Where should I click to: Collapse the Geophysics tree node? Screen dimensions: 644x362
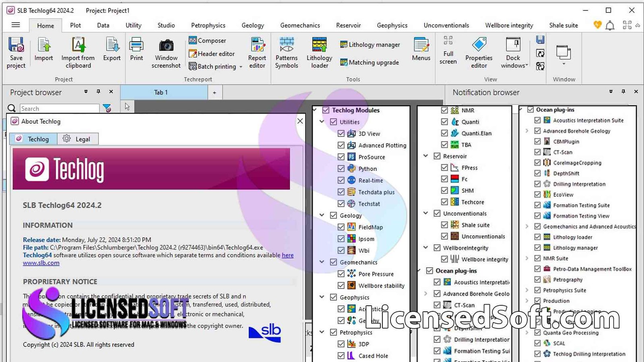322,297
